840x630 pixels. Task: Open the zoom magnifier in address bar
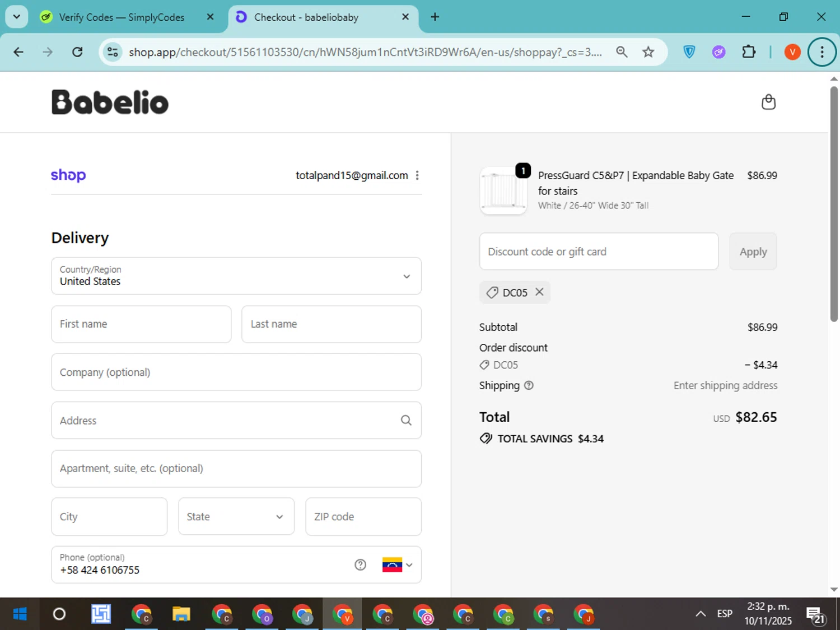pyautogui.click(x=622, y=52)
